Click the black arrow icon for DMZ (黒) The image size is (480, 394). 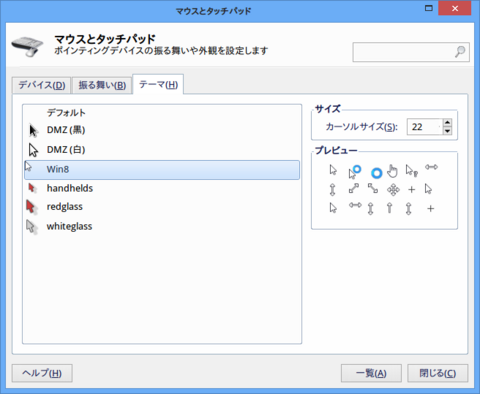point(33,131)
